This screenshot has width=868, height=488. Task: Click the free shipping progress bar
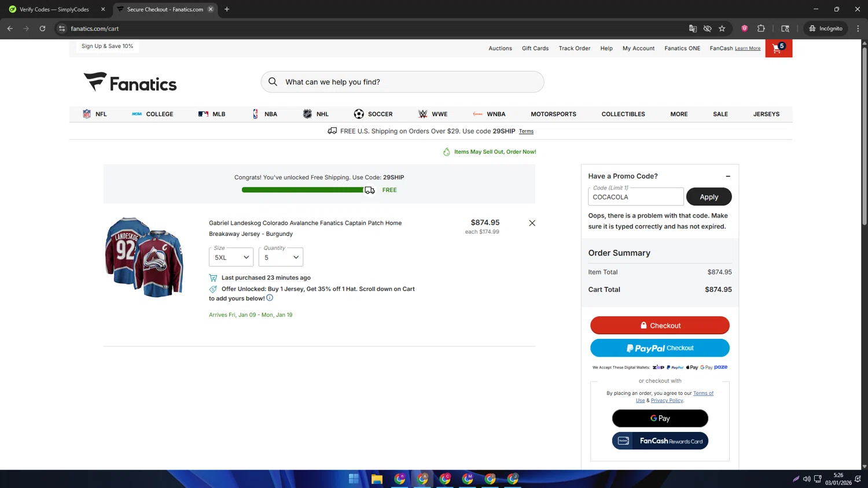tap(308, 190)
